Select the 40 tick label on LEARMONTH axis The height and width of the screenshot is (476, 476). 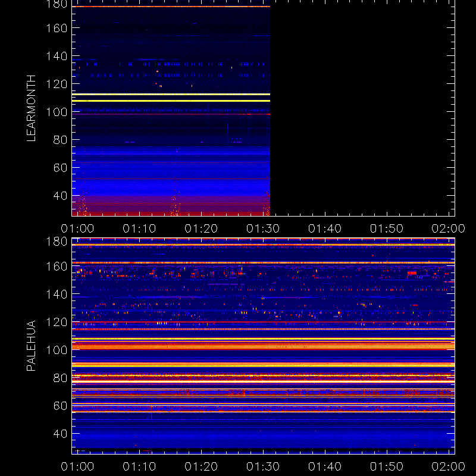pyautogui.click(x=60, y=196)
